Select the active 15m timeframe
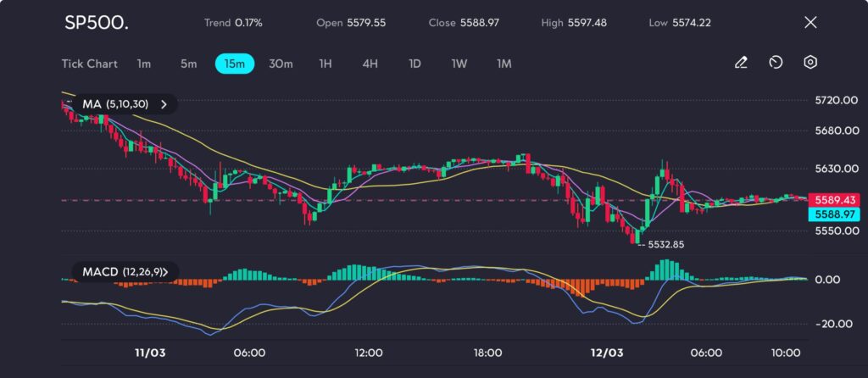The image size is (868, 378). (235, 64)
